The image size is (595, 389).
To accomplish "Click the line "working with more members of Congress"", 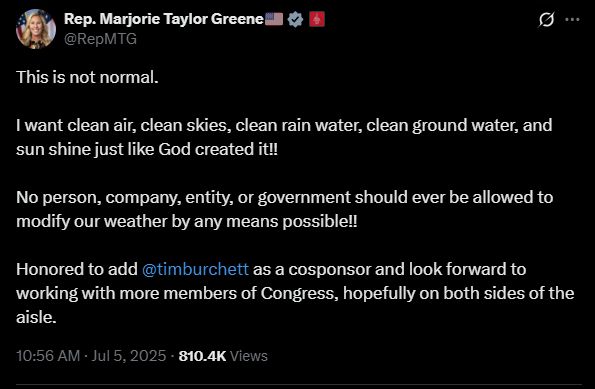I will coord(295,293).
